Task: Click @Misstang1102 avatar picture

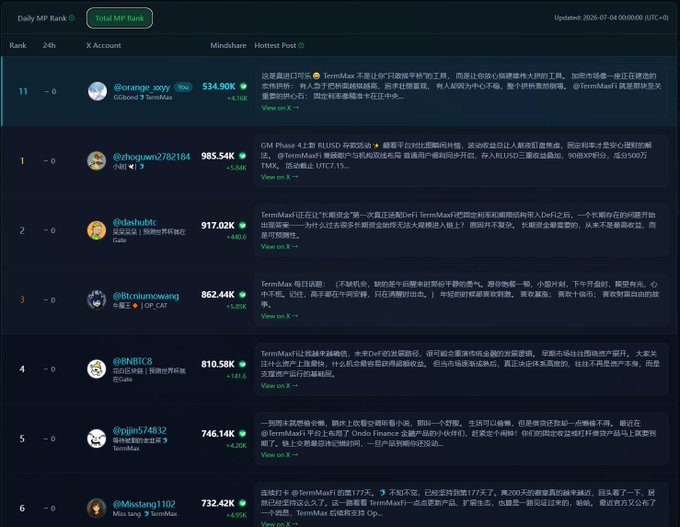Action: click(x=96, y=508)
